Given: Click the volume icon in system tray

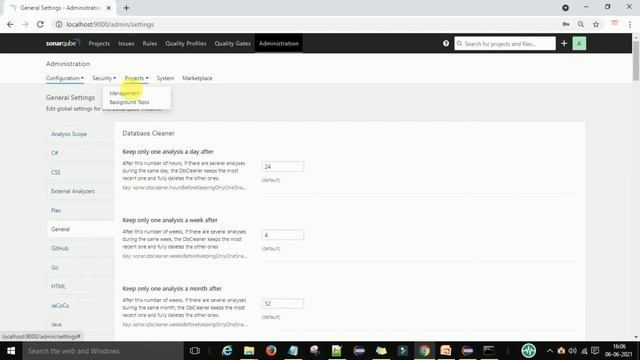Looking at the screenshot, I should coord(573,351).
